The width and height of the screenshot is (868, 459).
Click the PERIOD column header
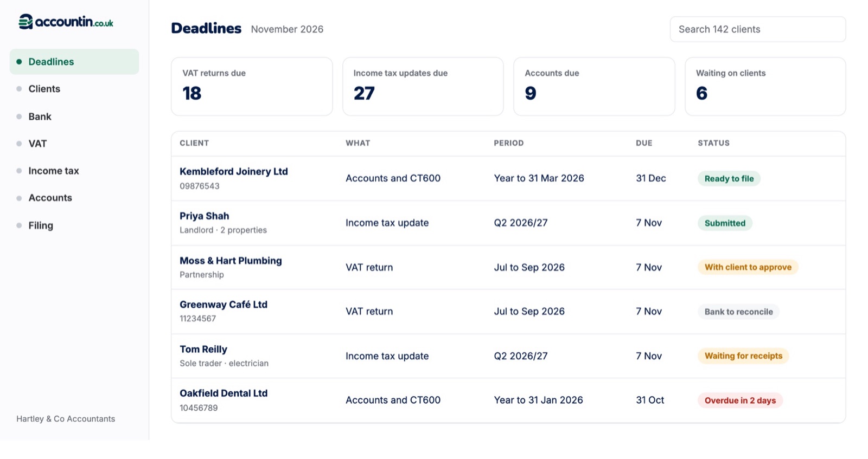coord(509,143)
